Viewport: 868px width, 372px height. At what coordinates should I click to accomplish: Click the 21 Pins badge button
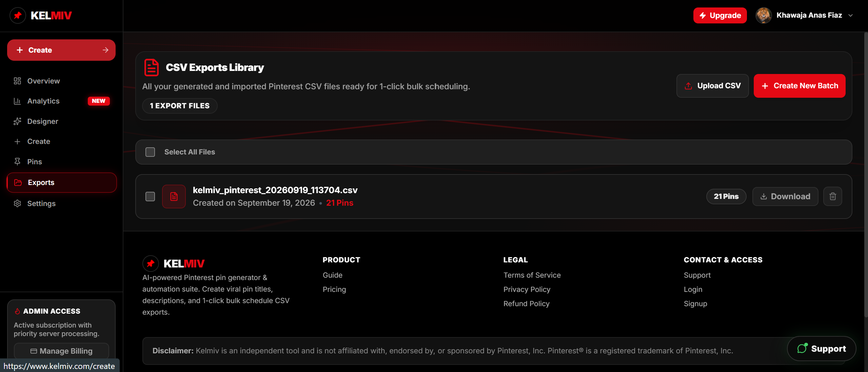click(x=726, y=196)
